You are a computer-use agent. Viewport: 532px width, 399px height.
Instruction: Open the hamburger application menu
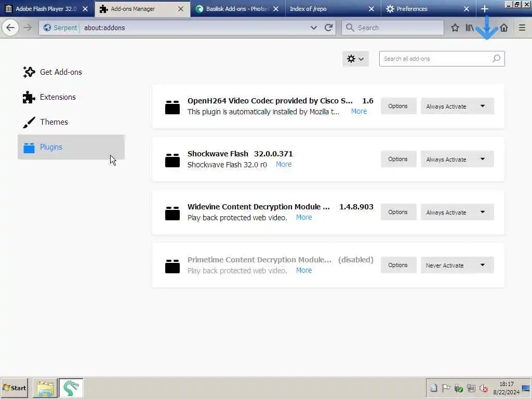coord(522,28)
